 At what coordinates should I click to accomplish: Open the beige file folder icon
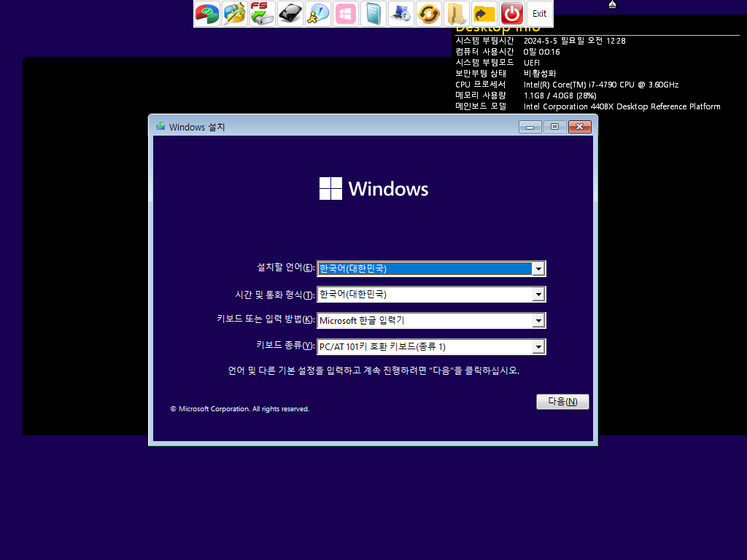tap(456, 14)
